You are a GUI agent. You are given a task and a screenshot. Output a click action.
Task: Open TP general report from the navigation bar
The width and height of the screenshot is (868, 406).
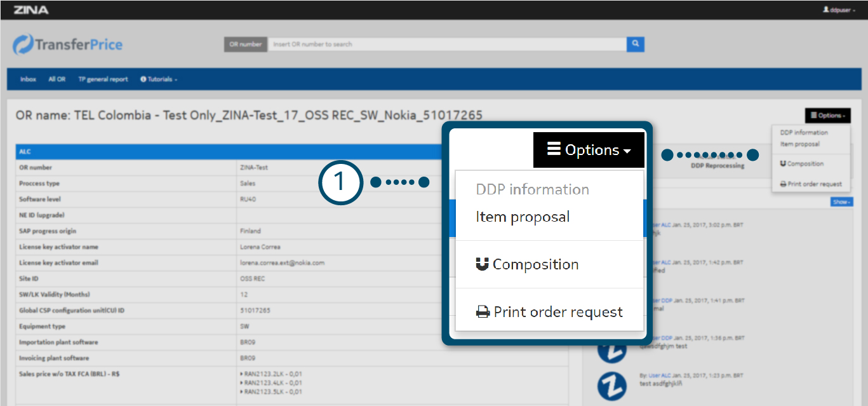tap(103, 79)
